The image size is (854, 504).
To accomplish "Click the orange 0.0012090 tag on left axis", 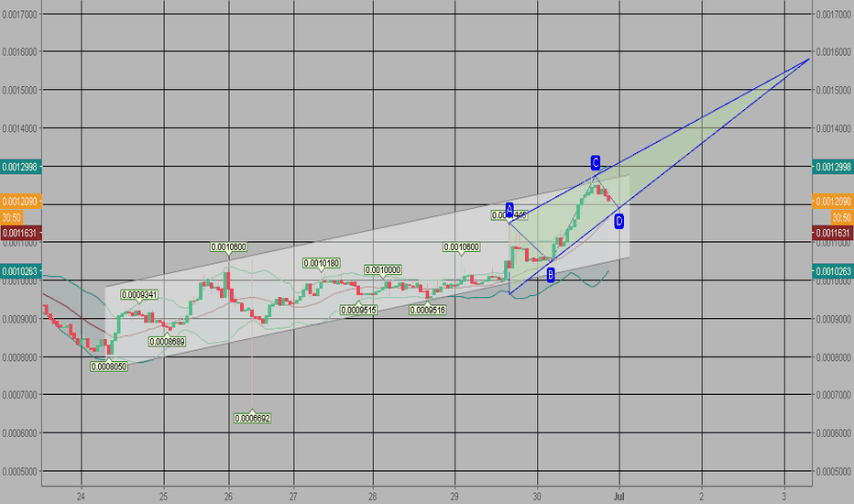I will click(21, 201).
